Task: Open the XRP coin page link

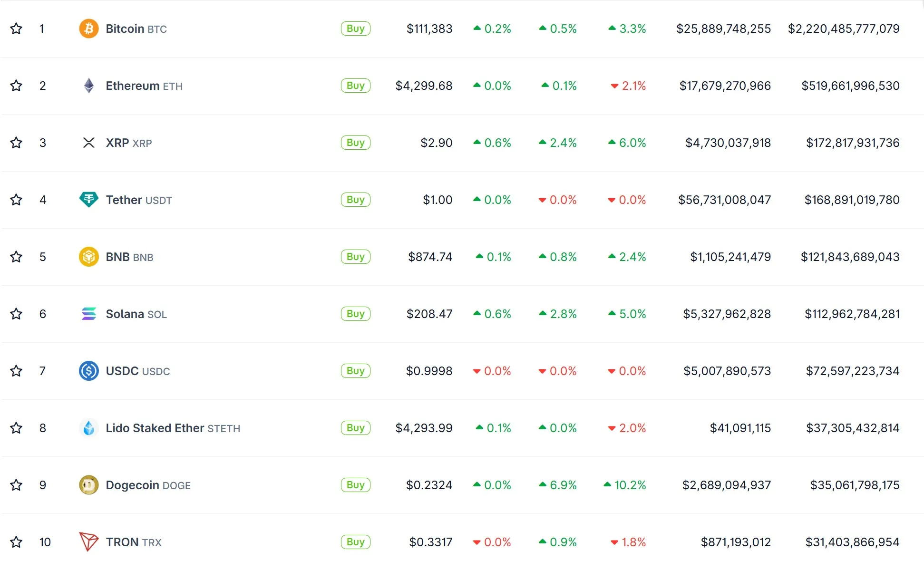Action: [117, 143]
